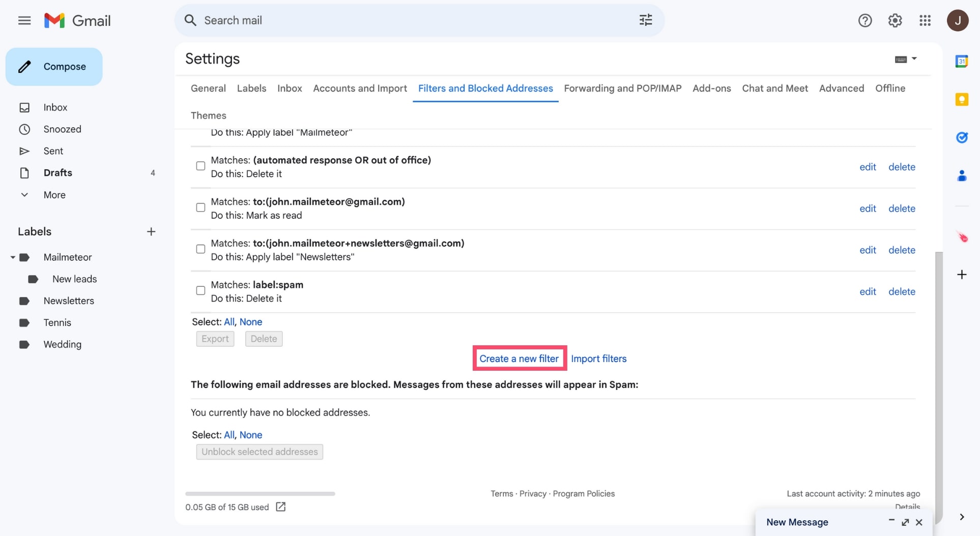This screenshot has width=980, height=536.
Task: Open the Chat and Meet settings tab
Action: [774, 88]
